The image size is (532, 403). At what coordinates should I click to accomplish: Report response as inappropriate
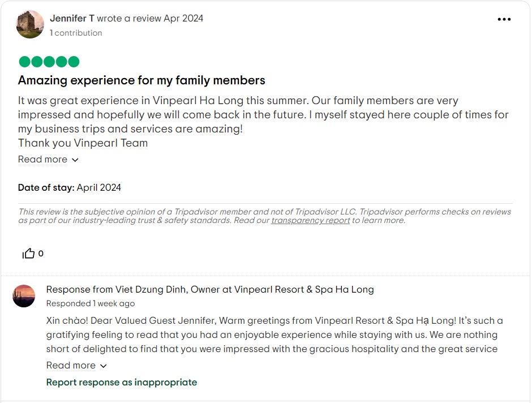[121, 382]
